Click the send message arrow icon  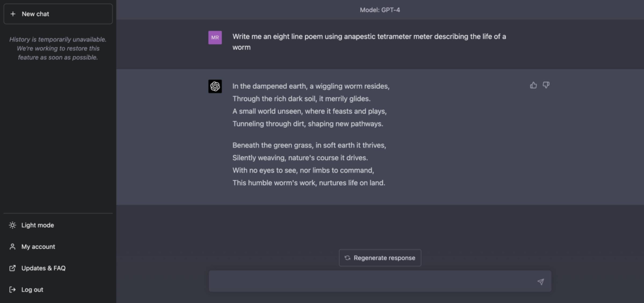pyautogui.click(x=540, y=282)
